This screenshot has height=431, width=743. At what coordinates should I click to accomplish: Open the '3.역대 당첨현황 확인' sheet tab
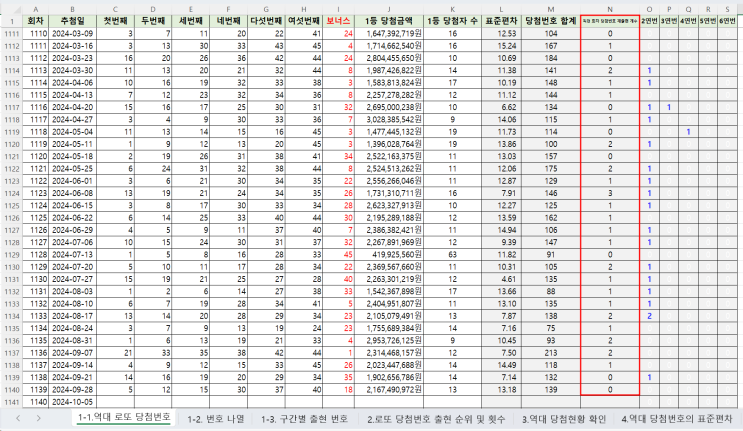[564, 419]
